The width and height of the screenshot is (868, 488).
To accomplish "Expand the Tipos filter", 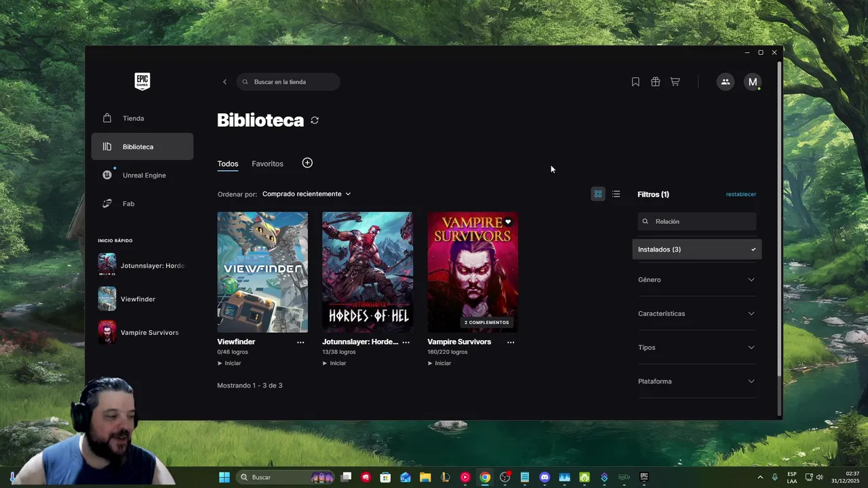I will (x=697, y=348).
